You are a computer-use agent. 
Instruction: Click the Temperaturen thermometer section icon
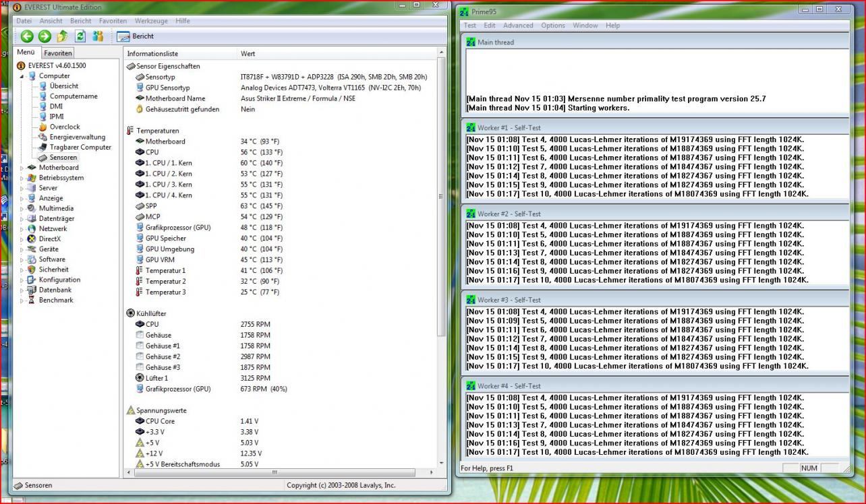pos(130,131)
